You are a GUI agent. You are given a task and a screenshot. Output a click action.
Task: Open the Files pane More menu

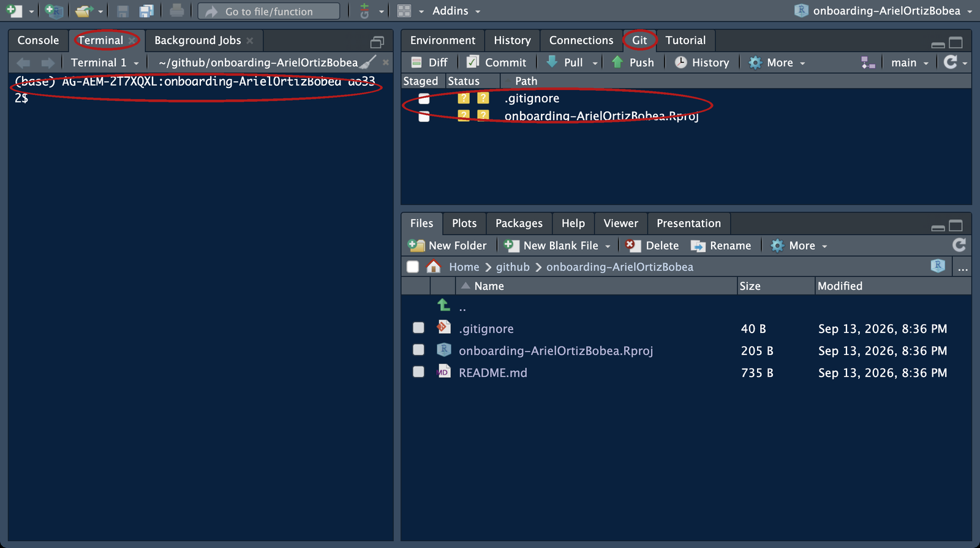point(799,246)
